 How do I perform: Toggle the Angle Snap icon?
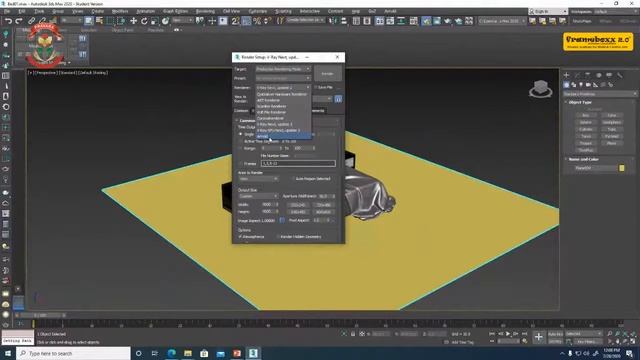point(247,21)
